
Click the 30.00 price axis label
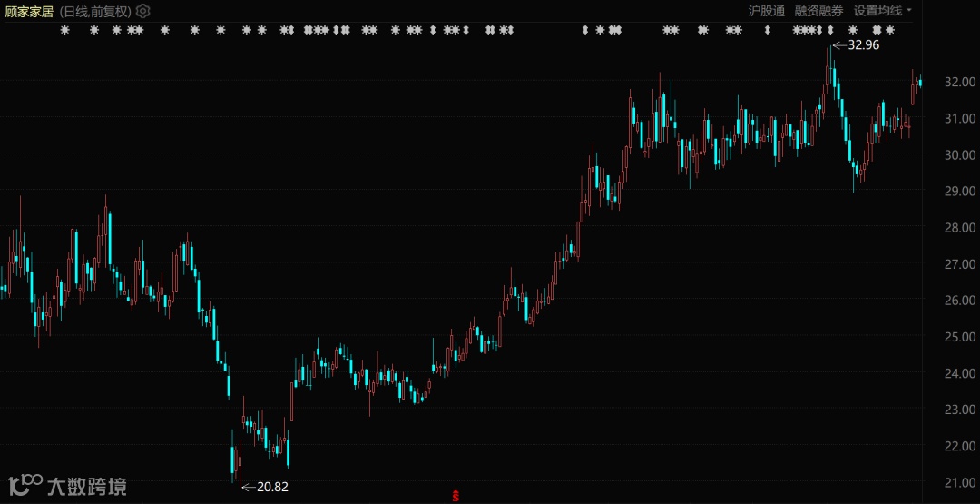(959, 154)
